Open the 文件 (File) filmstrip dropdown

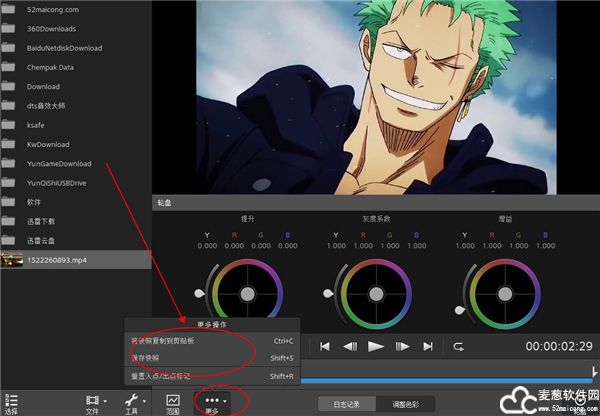coord(92,401)
